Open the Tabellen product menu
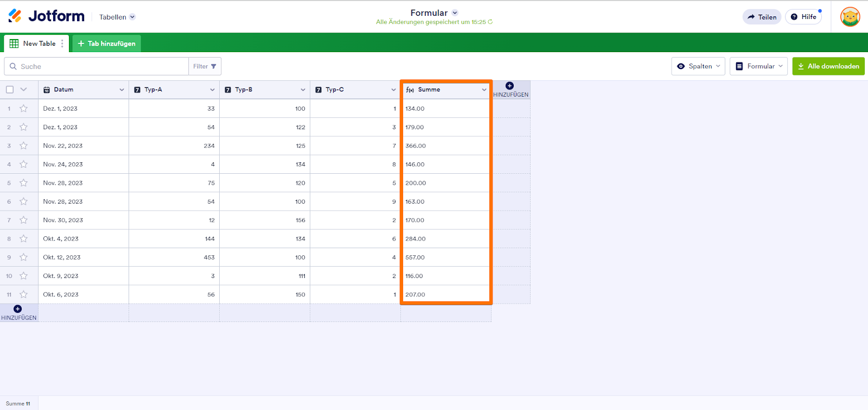Screen dimensions: 868x410 coord(117,17)
